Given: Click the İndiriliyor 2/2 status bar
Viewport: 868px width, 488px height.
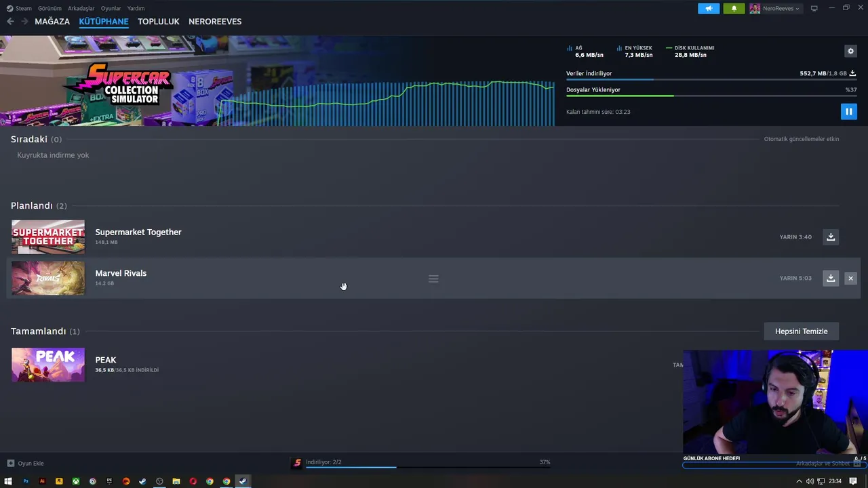Looking at the screenshot, I should point(428,464).
